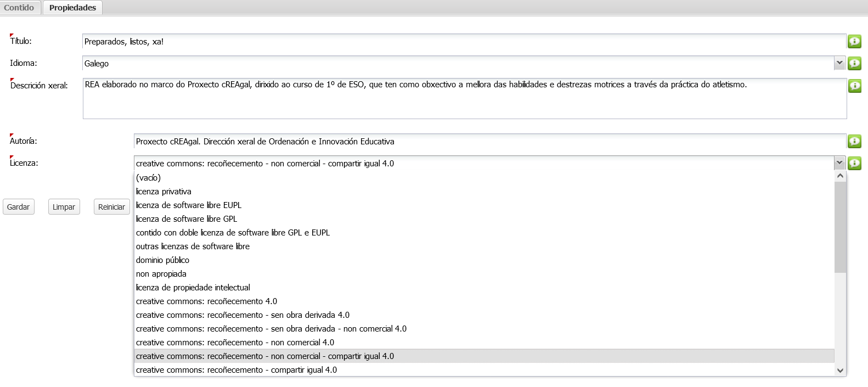
Task: Switch to the Contido tab
Action: tap(19, 8)
